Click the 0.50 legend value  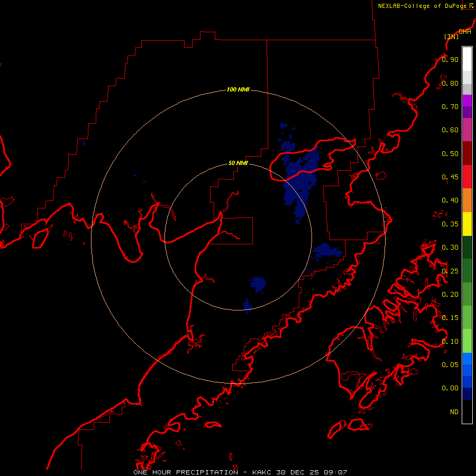450,153
